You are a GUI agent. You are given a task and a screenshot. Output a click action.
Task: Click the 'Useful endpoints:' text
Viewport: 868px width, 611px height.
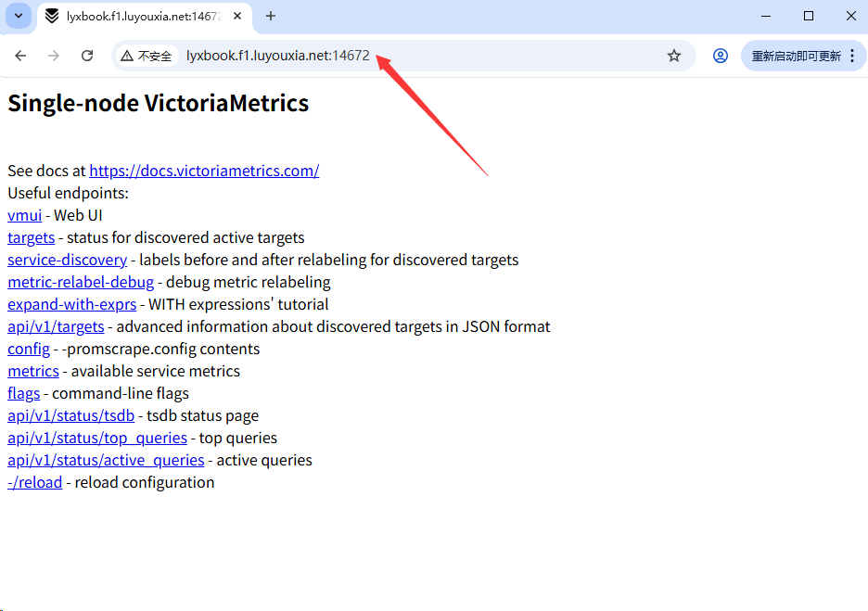pyautogui.click(x=68, y=193)
